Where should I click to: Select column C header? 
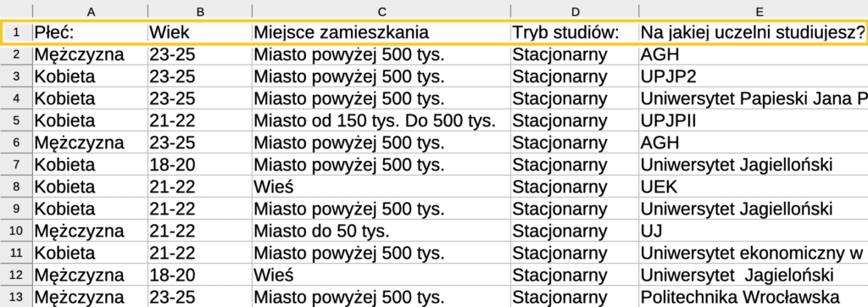click(381, 12)
